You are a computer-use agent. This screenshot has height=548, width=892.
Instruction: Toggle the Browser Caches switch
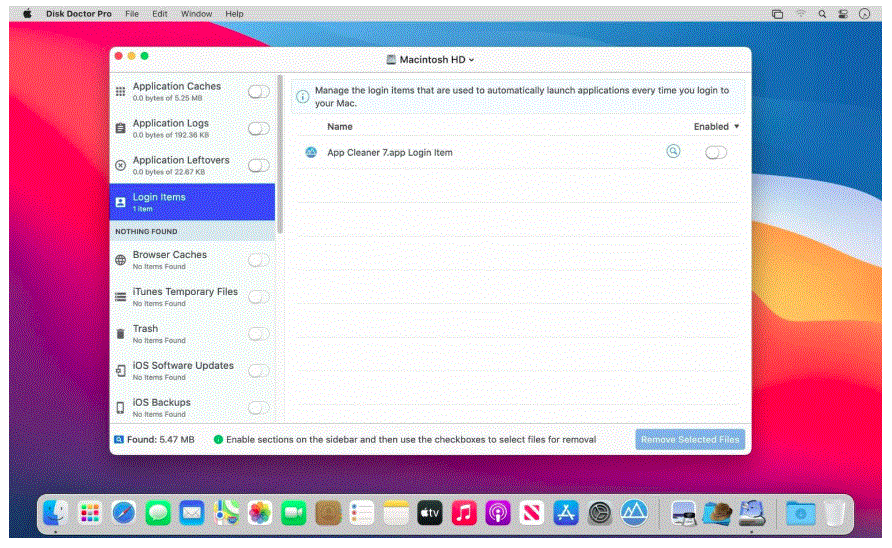pos(259,260)
